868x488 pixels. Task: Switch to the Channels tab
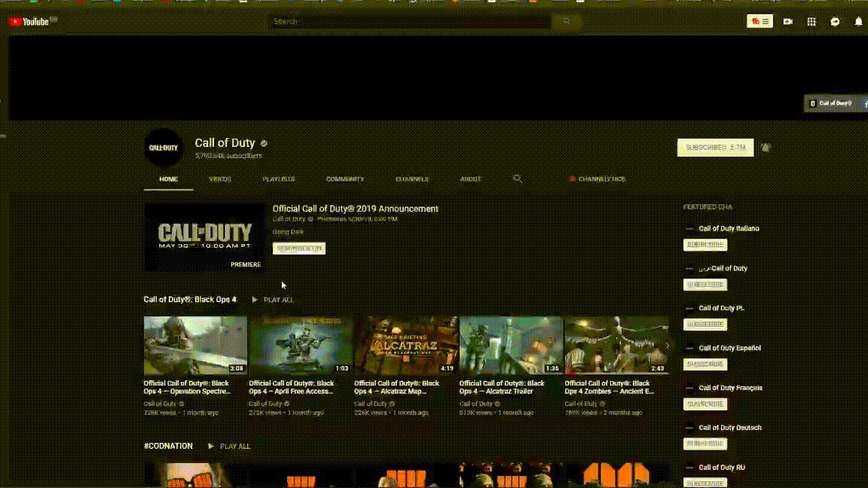[412, 179]
